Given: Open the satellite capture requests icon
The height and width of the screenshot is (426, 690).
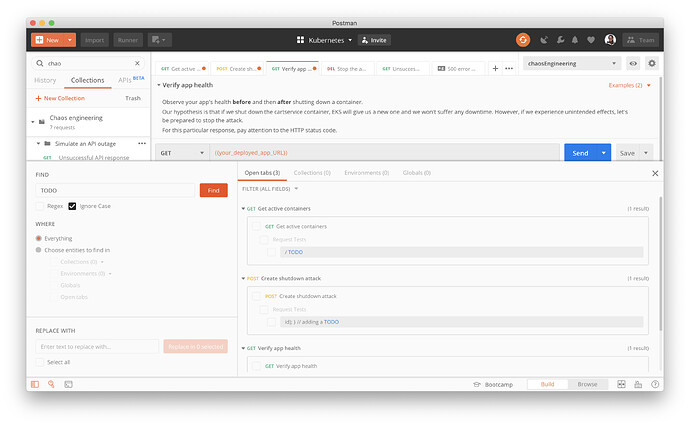Looking at the screenshot, I should click(544, 40).
